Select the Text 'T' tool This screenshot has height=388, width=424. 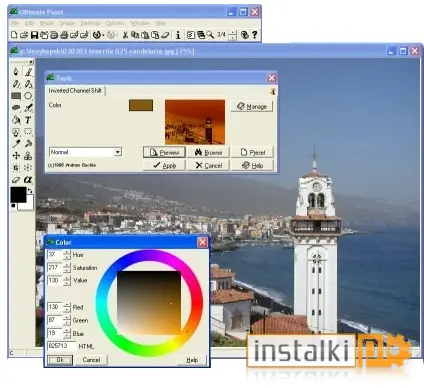(28, 120)
